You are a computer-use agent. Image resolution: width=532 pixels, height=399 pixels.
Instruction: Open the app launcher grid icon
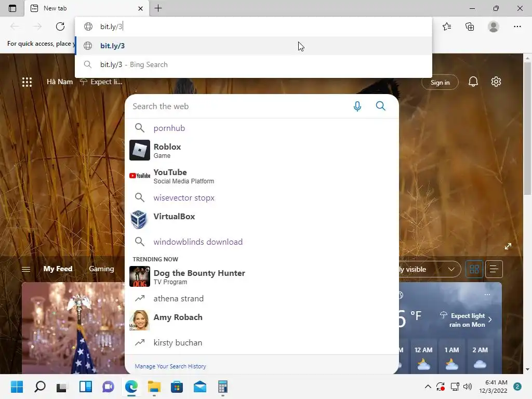(x=27, y=82)
